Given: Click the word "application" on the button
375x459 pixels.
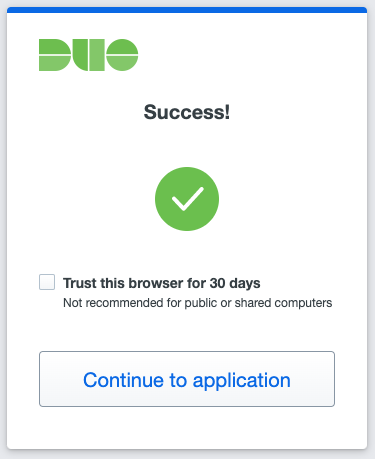Looking at the screenshot, I should click(x=242, y=381).
